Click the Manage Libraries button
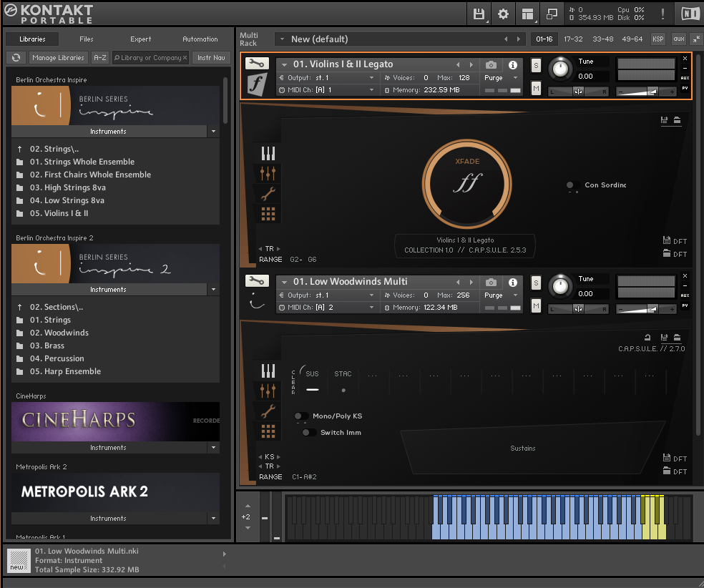 coord(58,57)
